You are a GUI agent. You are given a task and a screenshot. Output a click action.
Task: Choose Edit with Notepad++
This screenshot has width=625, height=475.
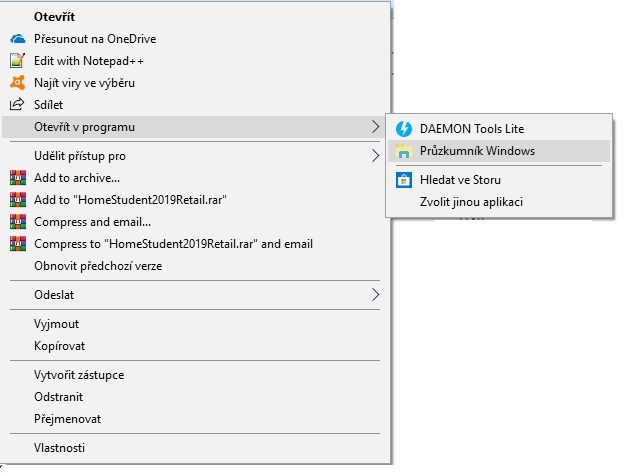[195, 61]
